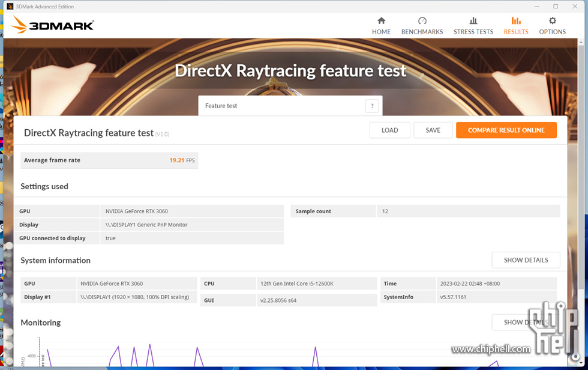Image resolution: width=588 pixels, height=370 pixels.
Task: Click COMPARE RESULT ONLINE button
Action: [506, 130]
